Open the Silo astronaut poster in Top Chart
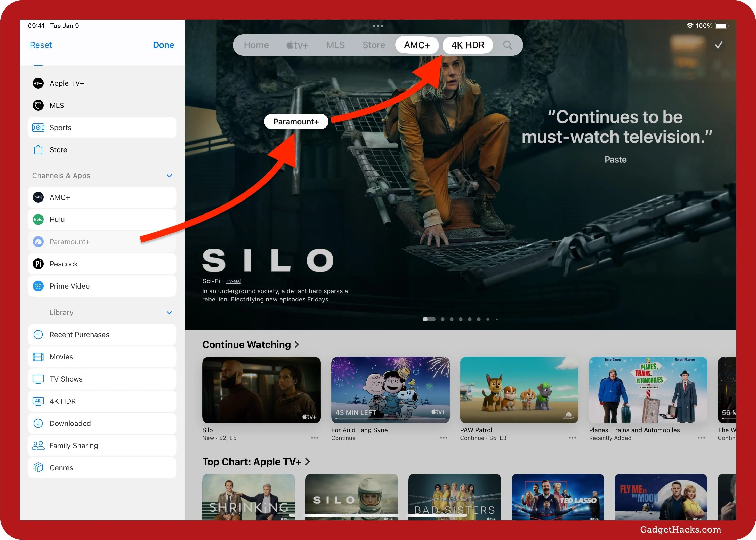Screen dimensions: 756x540 coord(352,497)
